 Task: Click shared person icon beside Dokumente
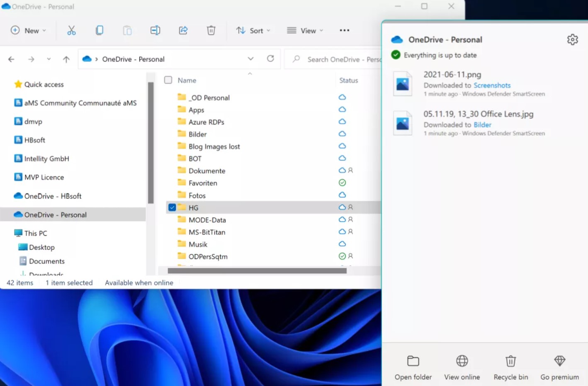click(x=350, y=170)
